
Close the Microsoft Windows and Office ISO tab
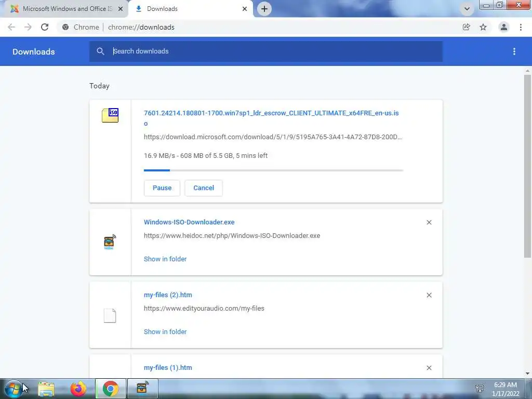(x=121, y=9)
